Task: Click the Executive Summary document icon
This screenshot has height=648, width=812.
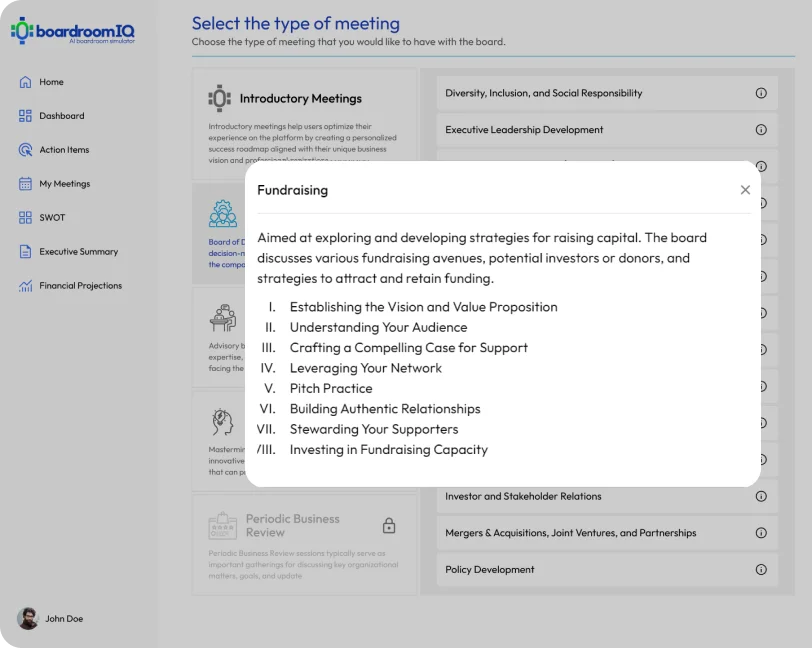Action: tap(26, 252)
